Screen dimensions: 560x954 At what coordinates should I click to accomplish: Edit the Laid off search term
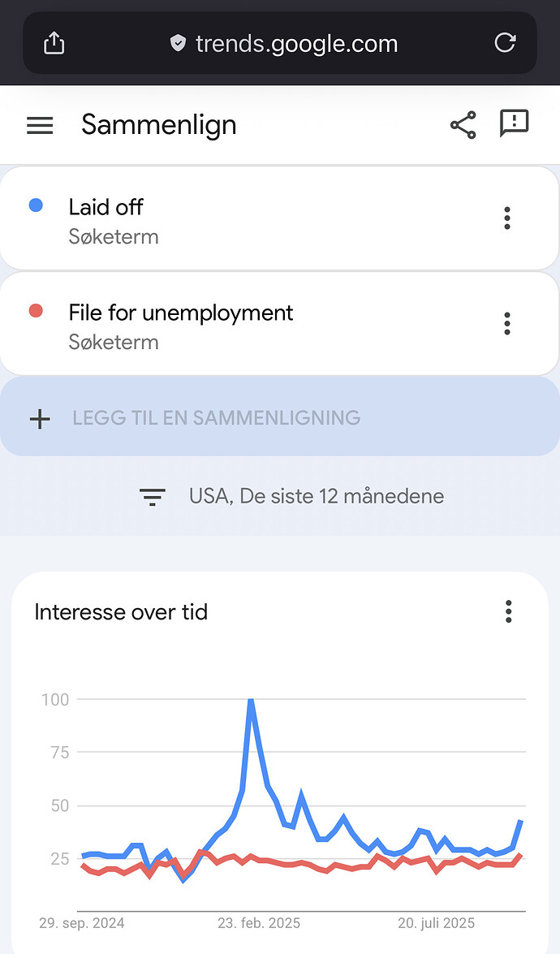(106, 208)
